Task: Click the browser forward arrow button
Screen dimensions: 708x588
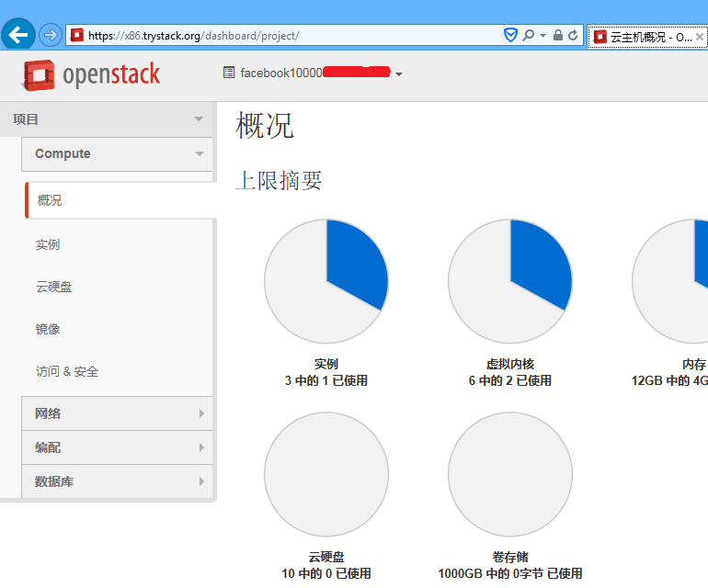Action: pyautogui.click(x=51, y=35)
